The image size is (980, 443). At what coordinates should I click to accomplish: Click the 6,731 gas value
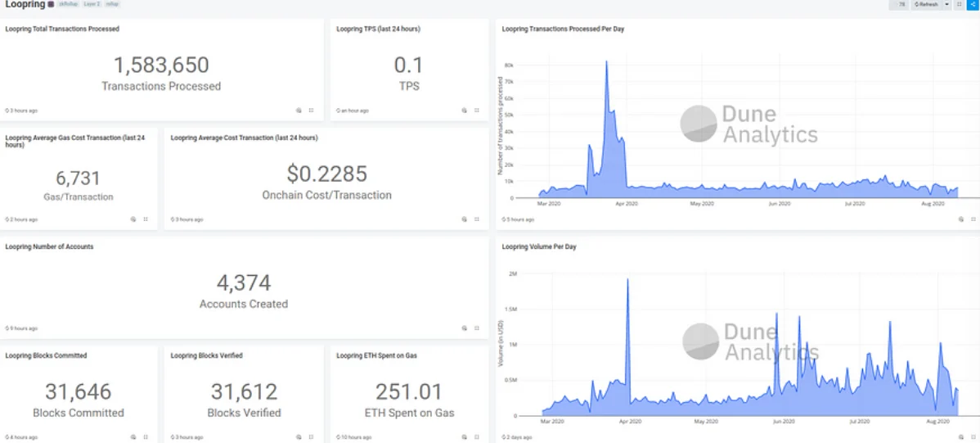coord(79,178)
